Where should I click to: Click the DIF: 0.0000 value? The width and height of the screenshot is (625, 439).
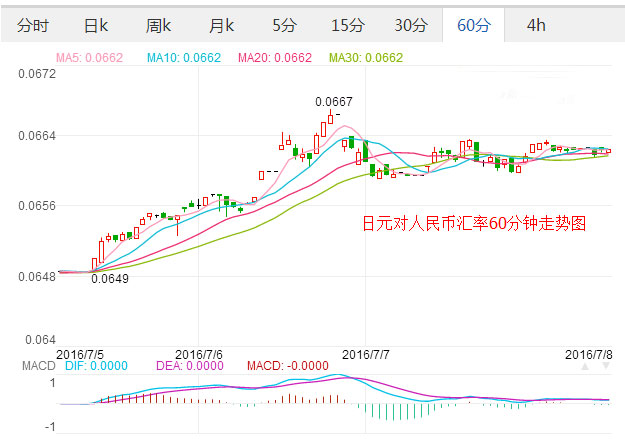[96, 366]
